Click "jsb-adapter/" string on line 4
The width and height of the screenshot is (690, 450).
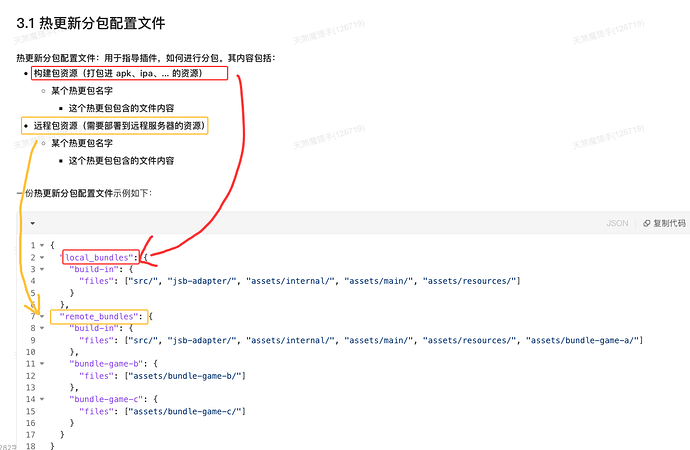[x=202, y=281]
